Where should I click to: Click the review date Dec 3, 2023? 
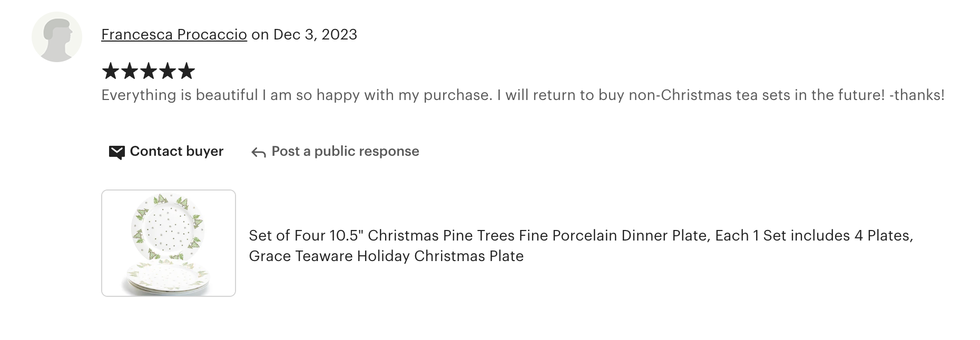point(315,35)
